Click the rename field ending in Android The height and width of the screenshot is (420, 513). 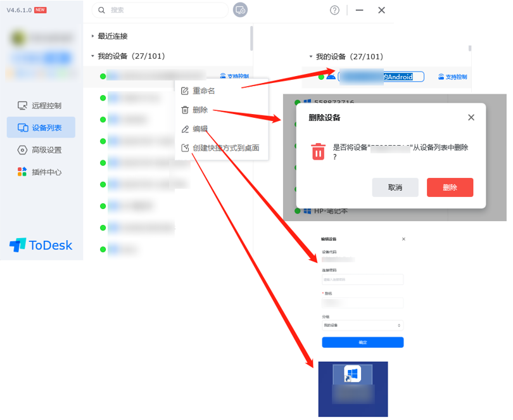(x=381, y=77)
